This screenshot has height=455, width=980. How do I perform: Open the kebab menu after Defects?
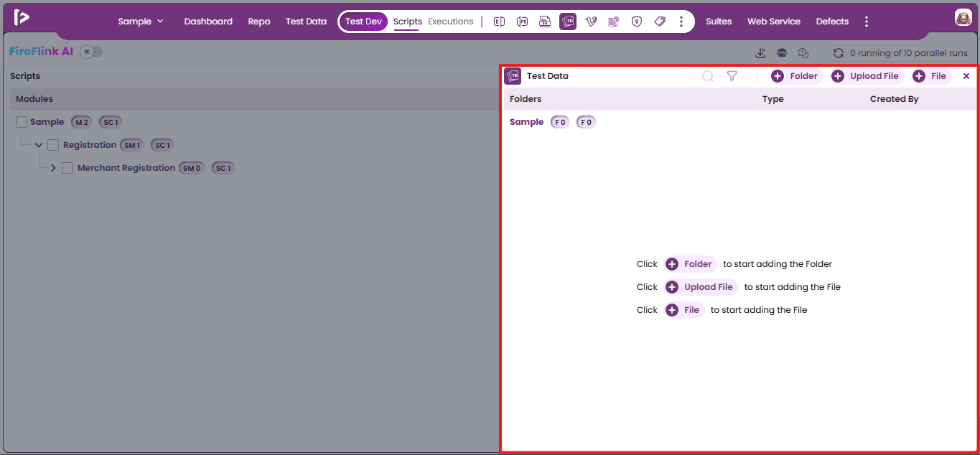point(867,22)
